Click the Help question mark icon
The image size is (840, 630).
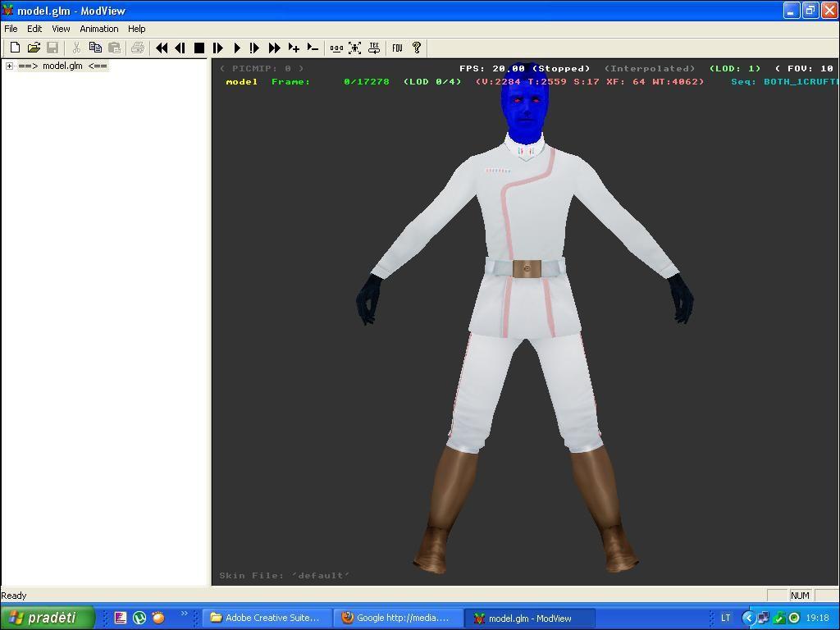[x=417, y=48]
